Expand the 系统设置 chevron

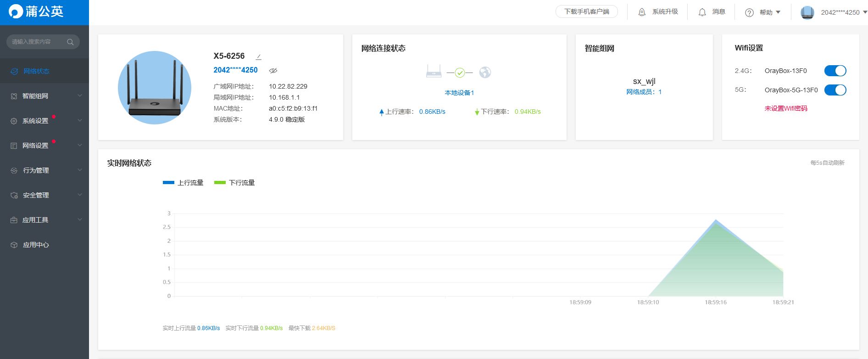pyautogui.click(x=80, y=120)
